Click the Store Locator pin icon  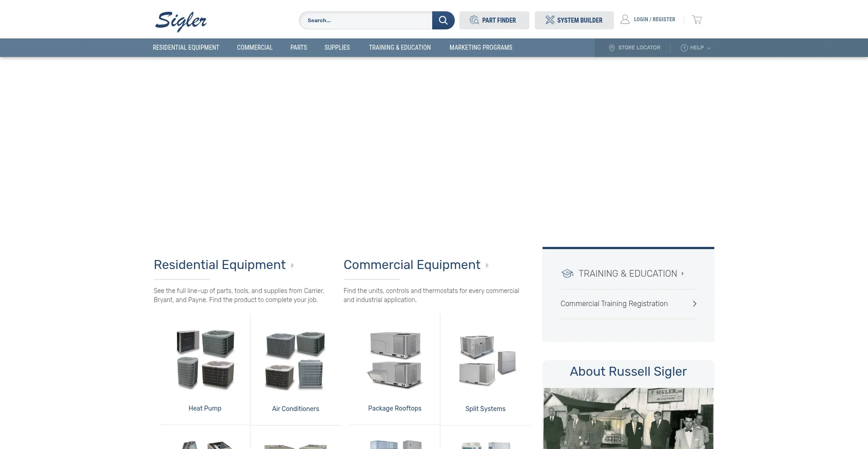[612, 48]
